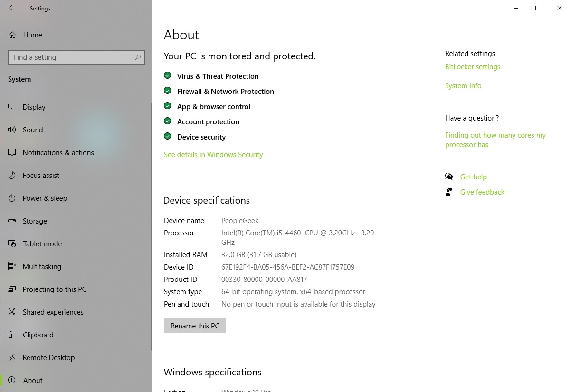Image resolution: width=571 pixels, height=392 pixels.
Task: Click the Intel Core i5-4460 processor text
Action: [x=297, y=237]
